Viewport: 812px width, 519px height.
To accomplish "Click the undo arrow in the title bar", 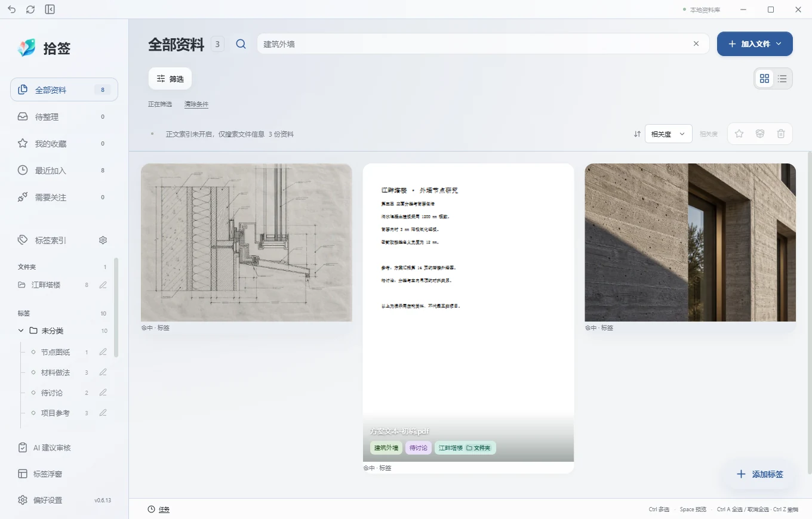I will pos(12,10).
